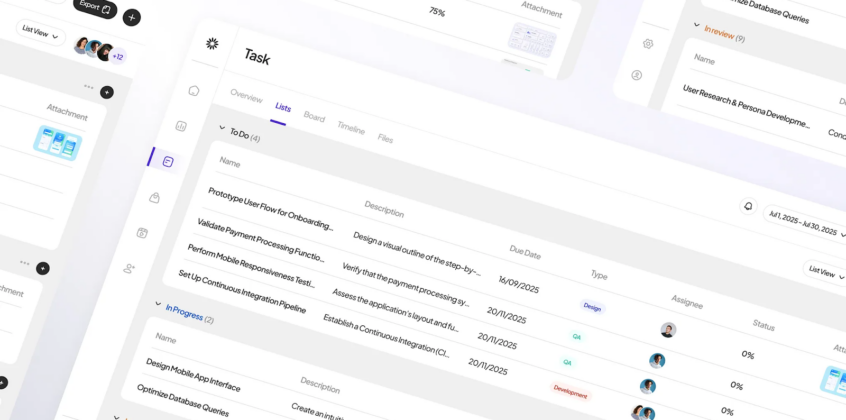
Task: Open the Jul 1 - Jul 30 date range dropdown
Action: click(806, 223)
